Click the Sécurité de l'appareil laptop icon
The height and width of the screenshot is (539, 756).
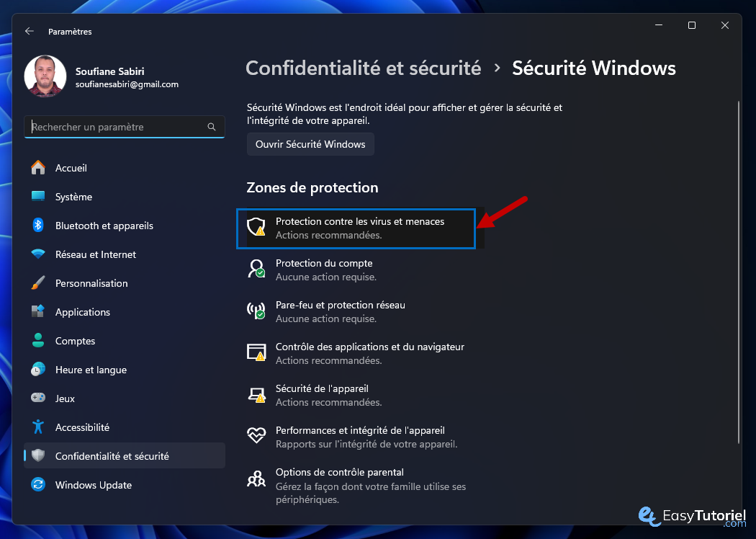[256, 394]
